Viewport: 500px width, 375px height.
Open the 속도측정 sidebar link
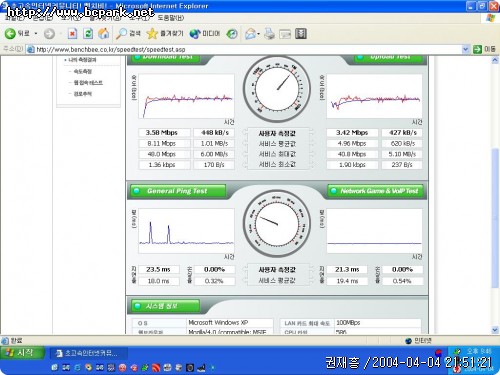83,71
